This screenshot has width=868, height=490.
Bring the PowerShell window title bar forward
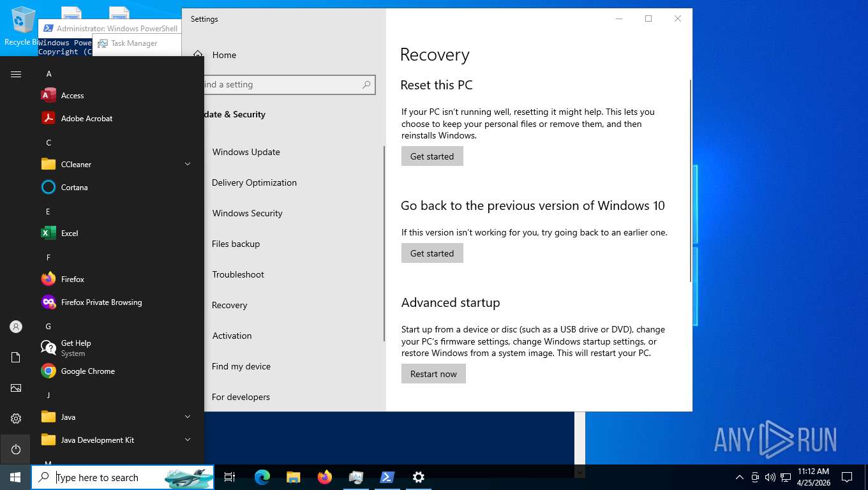click(x=110, y=28)
